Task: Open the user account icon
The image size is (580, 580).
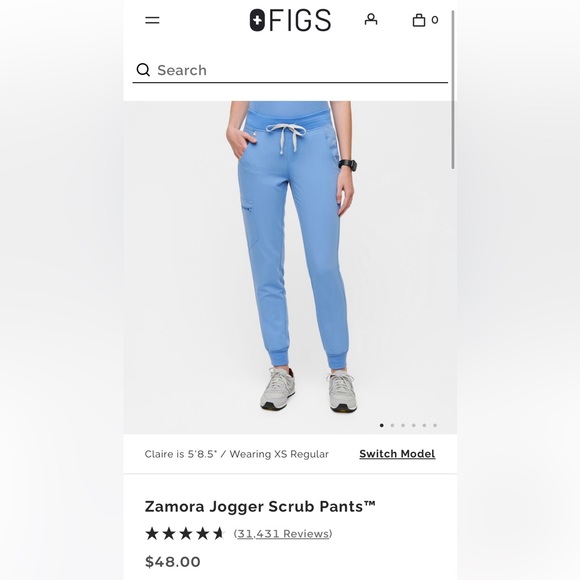Action: (x=371, y=20)
